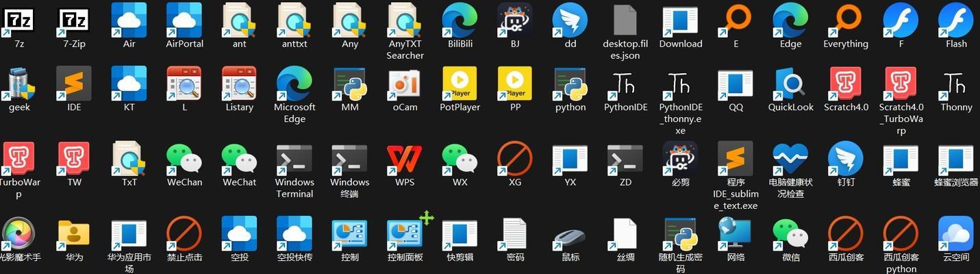
Task: Select the QQ shortcut icon
Action: click(x=736, y=84)
